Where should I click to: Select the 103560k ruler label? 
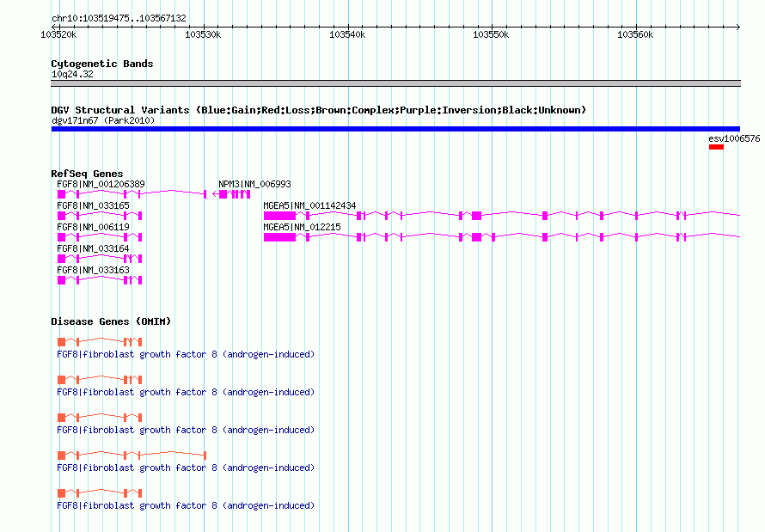(x=635, y=34)
